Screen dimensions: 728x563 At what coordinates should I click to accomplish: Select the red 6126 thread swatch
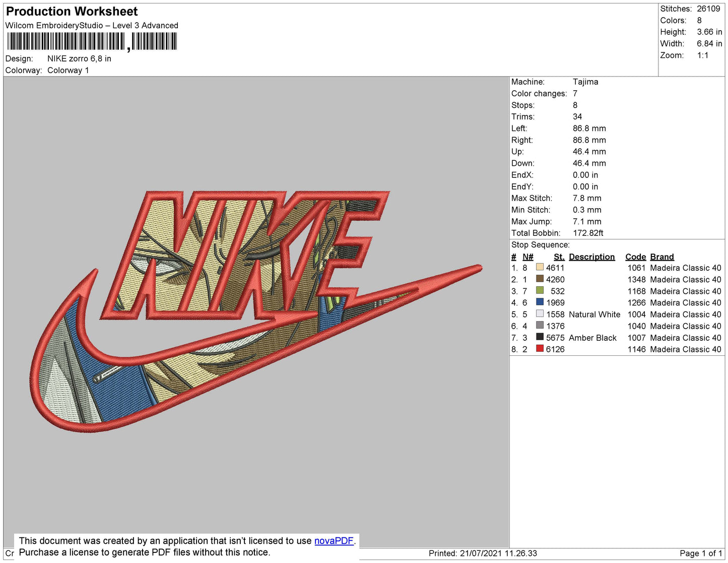(540, 348)
